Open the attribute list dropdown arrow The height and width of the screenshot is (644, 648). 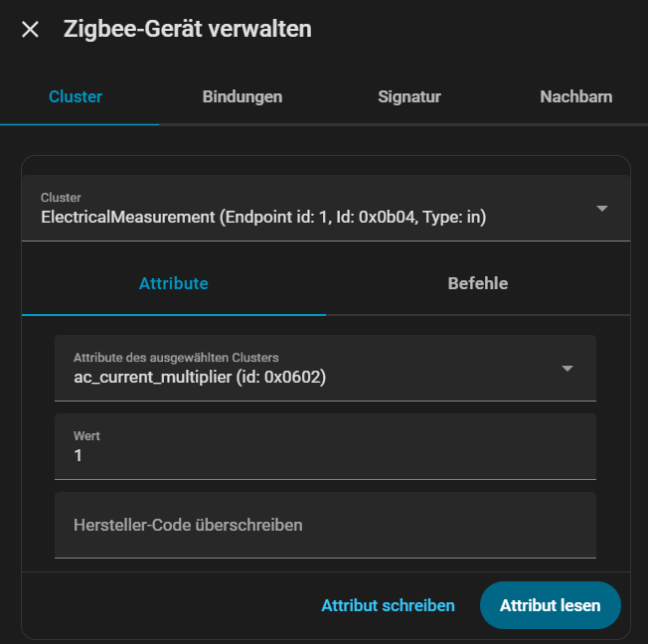pos(567,369)
